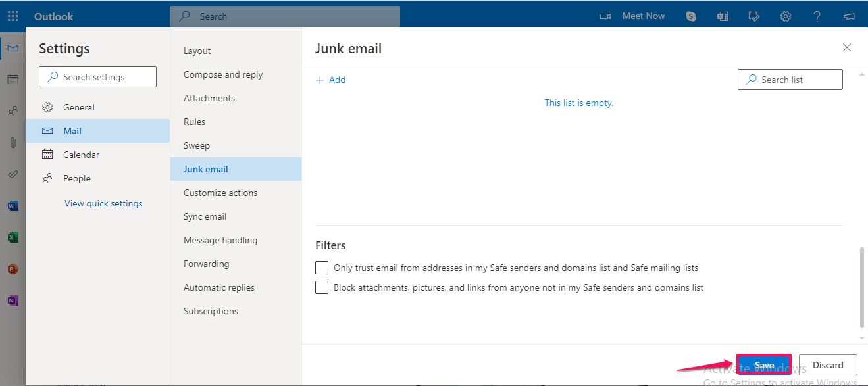
Task: Switch to the Forwarding settings section
Action: [x=206, y=263]
